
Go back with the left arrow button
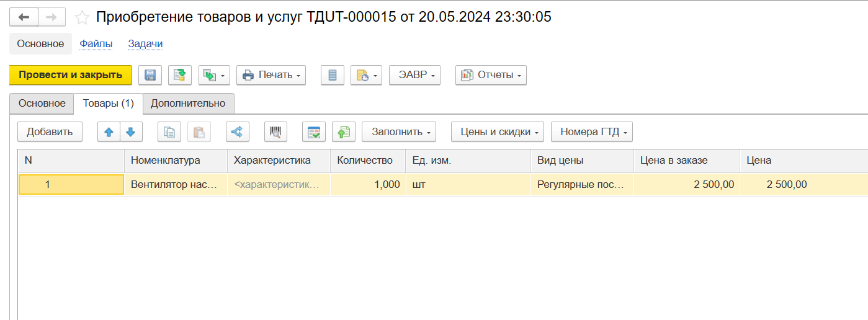point(24,17)
